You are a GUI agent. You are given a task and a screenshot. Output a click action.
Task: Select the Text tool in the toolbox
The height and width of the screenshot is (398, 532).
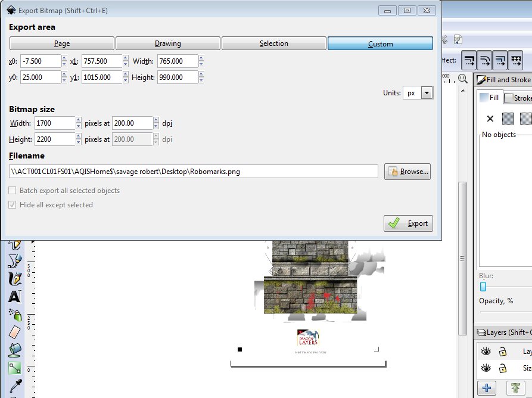(15, 297)
